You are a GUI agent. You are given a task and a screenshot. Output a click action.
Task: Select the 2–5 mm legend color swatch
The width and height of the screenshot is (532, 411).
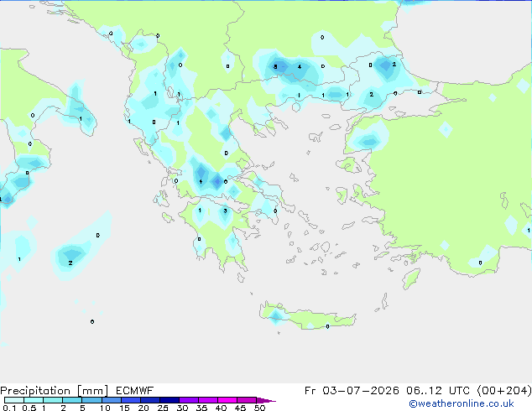[x=72, y=400]
